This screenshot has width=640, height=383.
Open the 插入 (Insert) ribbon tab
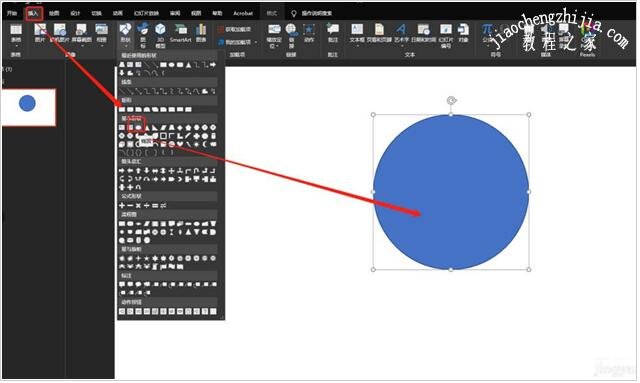pyautogui.click(x=33, y=13)
